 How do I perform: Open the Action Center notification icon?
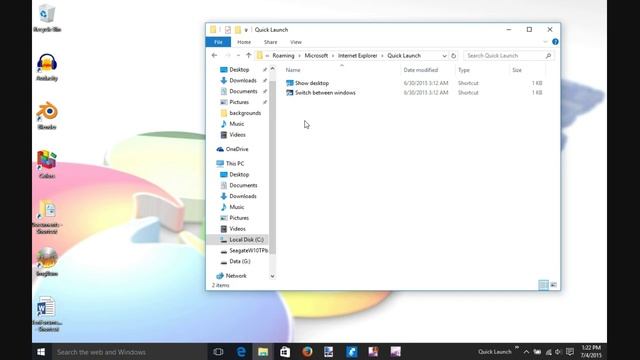coord(570,352)
